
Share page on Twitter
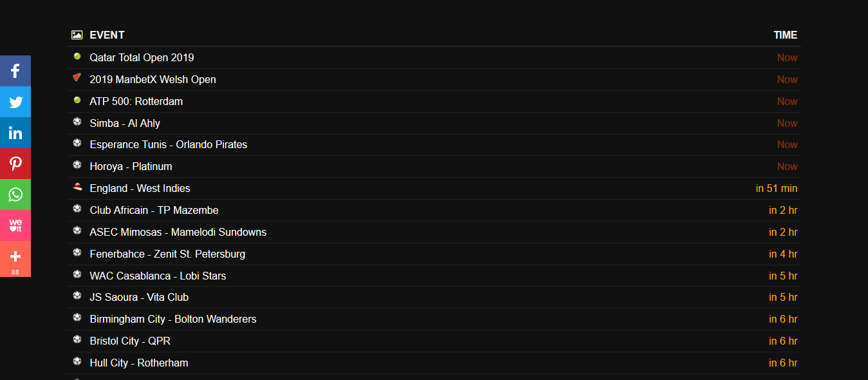[15, 102]
